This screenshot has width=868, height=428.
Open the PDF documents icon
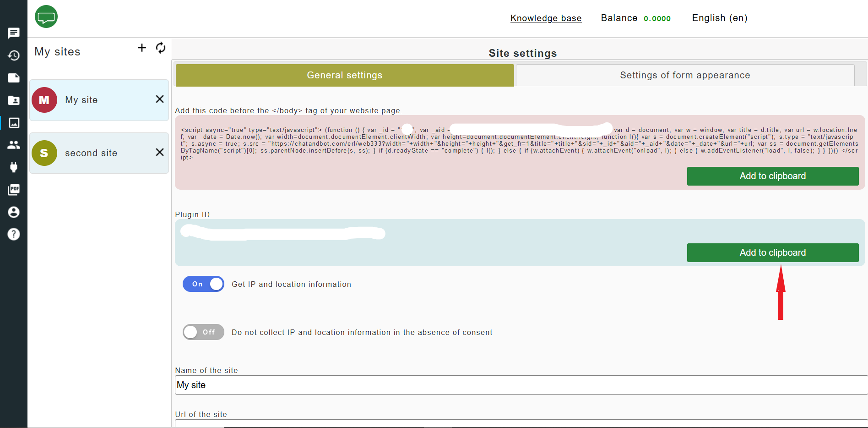(x=14, y=190)
